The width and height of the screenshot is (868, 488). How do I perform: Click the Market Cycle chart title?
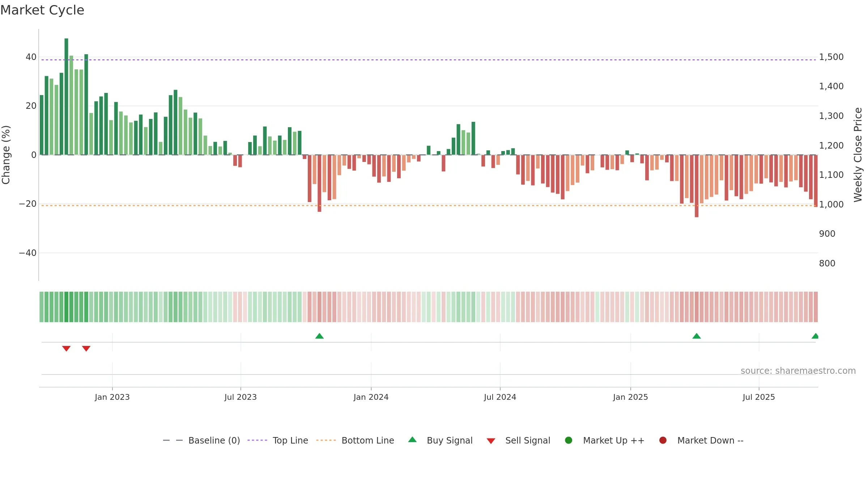pyautogui.click(x=42, y=10)
